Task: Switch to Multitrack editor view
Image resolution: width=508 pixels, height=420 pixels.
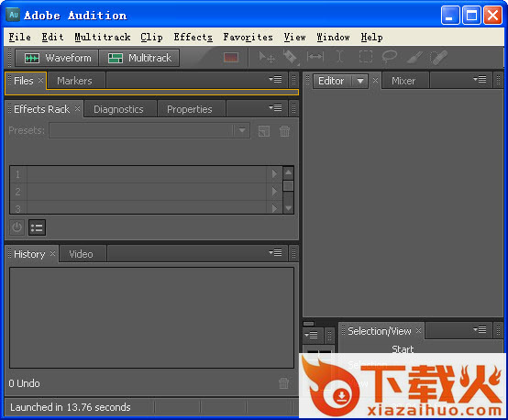Action: click(x=139, y=58)
